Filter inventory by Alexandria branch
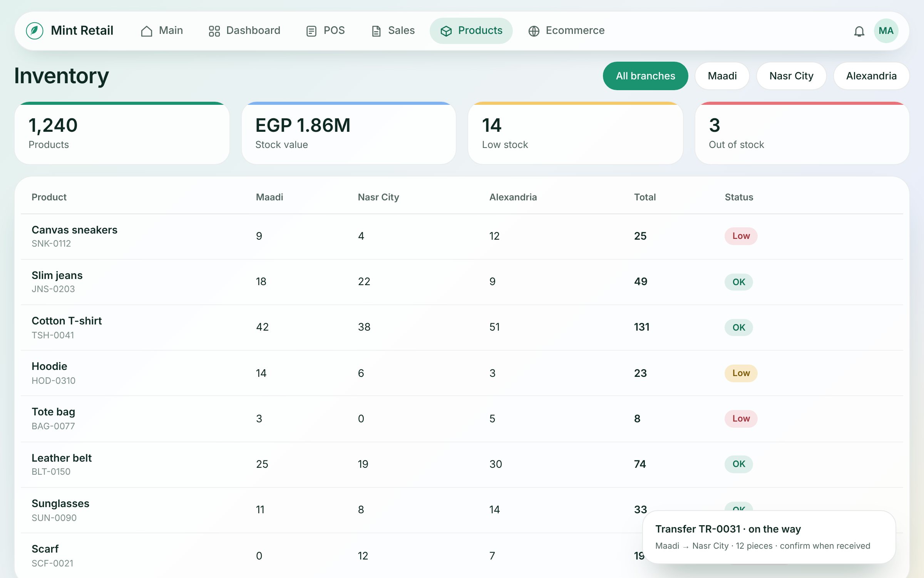The image size is (924, 578). [x=871, y=76]
